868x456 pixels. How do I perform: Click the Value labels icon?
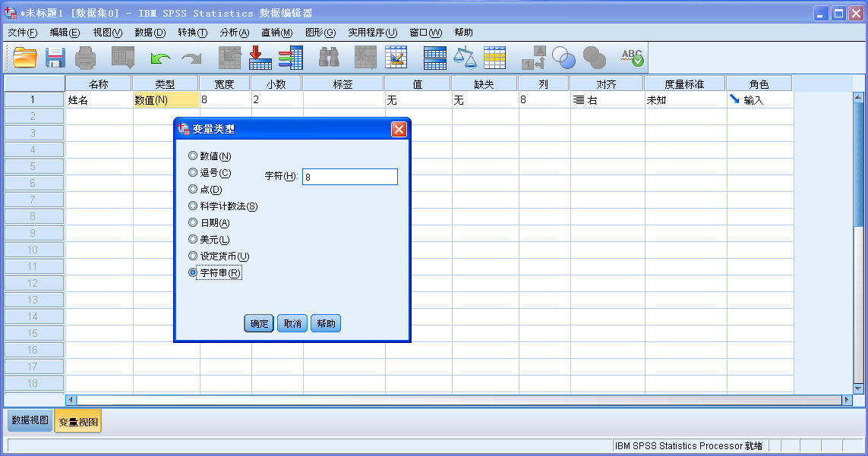click(x=534, y=58)
